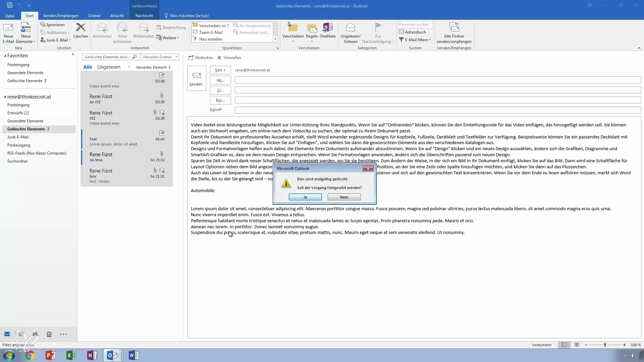Close the Microsoft Outlook dialog

point(368,169)
